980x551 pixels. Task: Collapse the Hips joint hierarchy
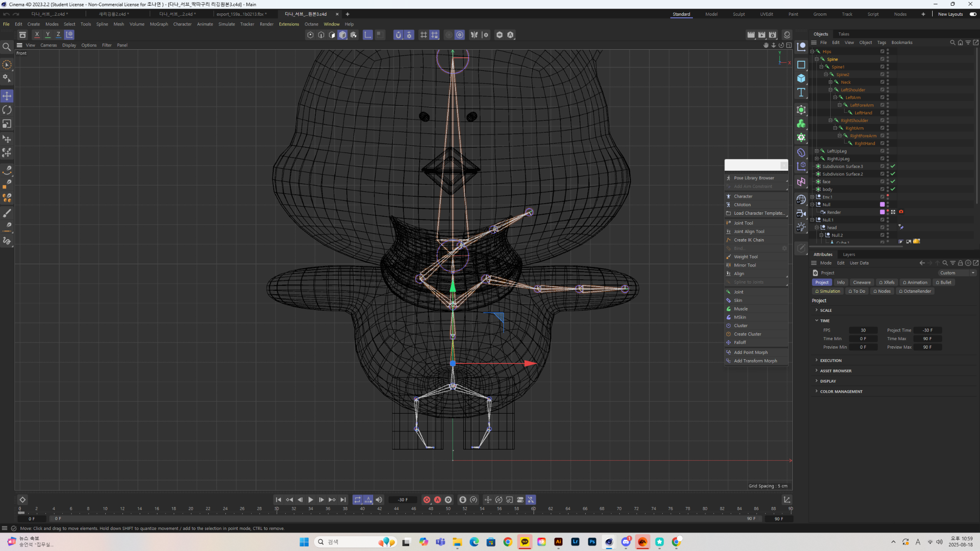click(x=812, y=52)
